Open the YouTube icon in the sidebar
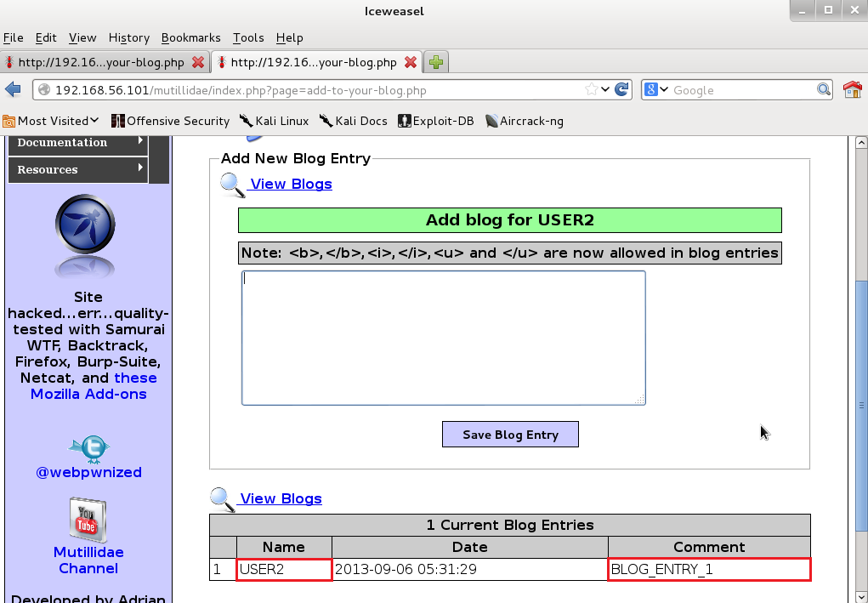This screenshot has width=868, height=603. tap(88, 519)
